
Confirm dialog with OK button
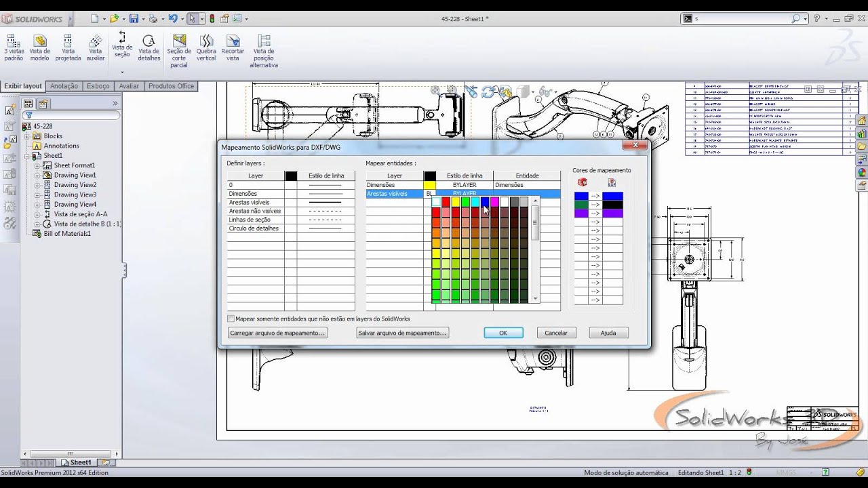click(x=503, y=333)
